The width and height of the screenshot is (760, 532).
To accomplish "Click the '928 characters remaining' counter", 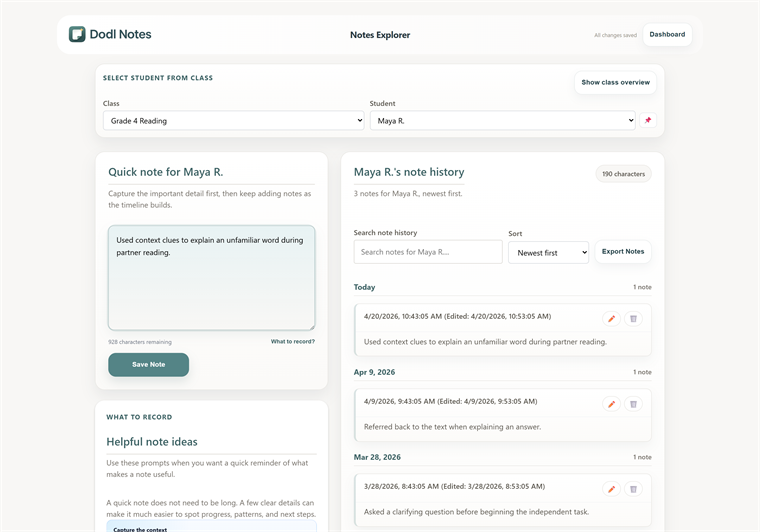I will pos(140,342).
